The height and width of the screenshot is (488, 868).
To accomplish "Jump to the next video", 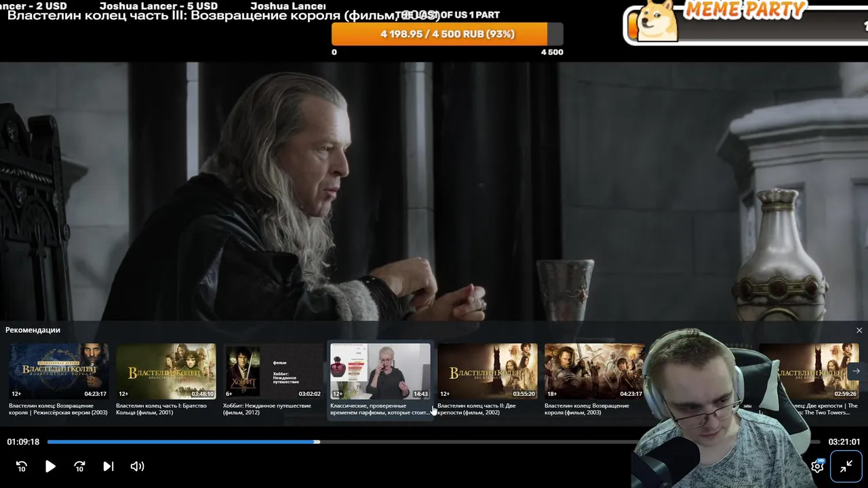I will (108, 466).
